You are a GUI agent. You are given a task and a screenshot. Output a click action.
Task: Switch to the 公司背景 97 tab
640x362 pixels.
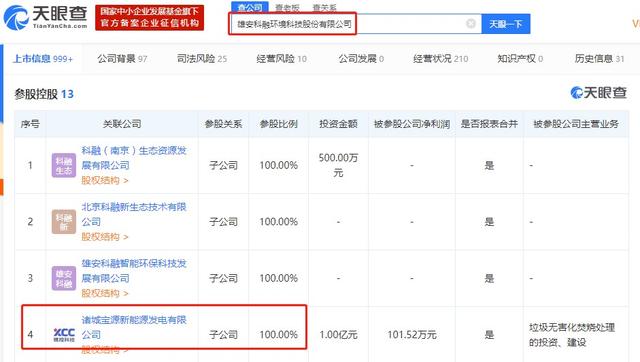pyautogui.click(x=122, y=59)
